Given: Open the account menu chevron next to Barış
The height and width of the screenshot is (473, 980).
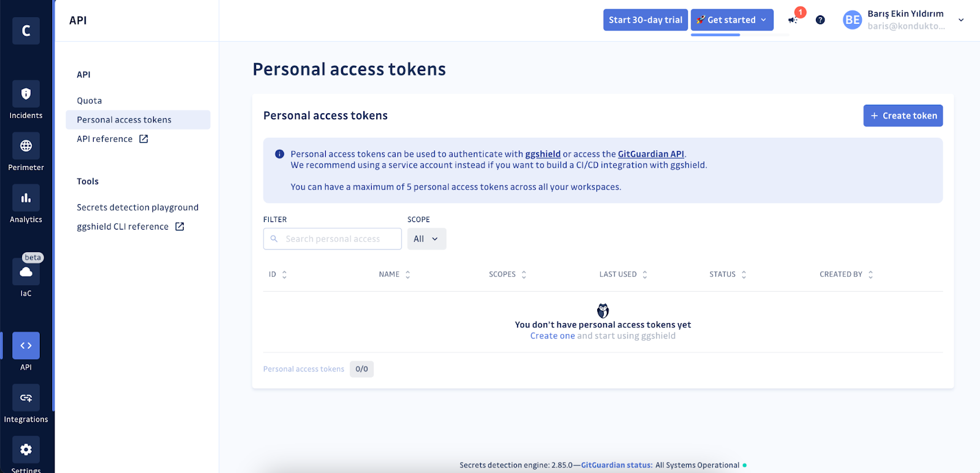Looking at the screenshot, I should click(x=961, y=20).
